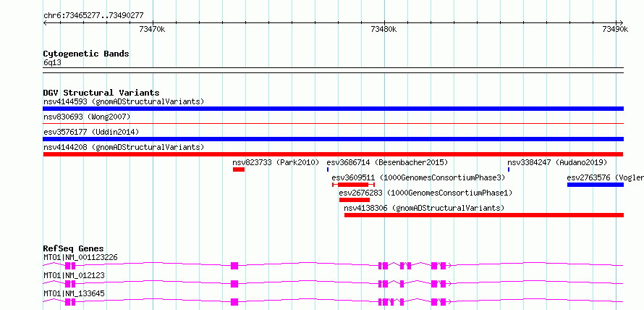Screen dimensions: 644x310
Task: Click the arrowhead end of NM_012123 transcript
Action: coord(450,284)
